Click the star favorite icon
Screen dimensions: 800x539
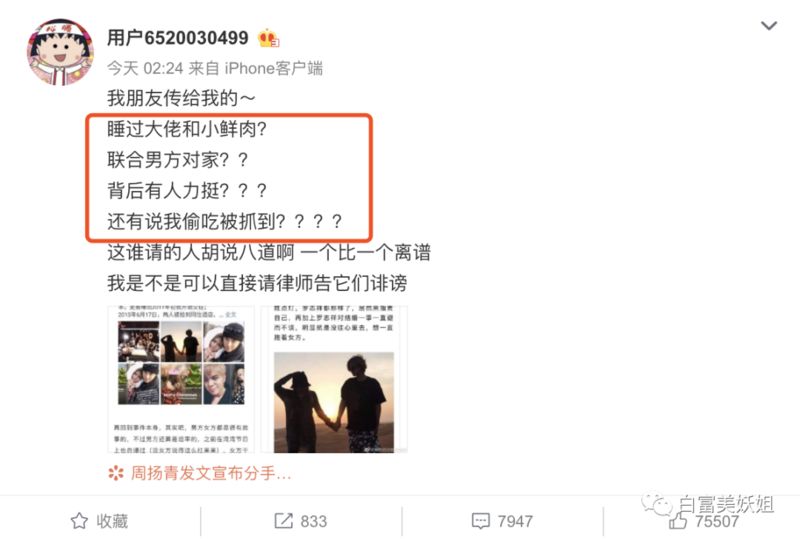pos(79,521)
